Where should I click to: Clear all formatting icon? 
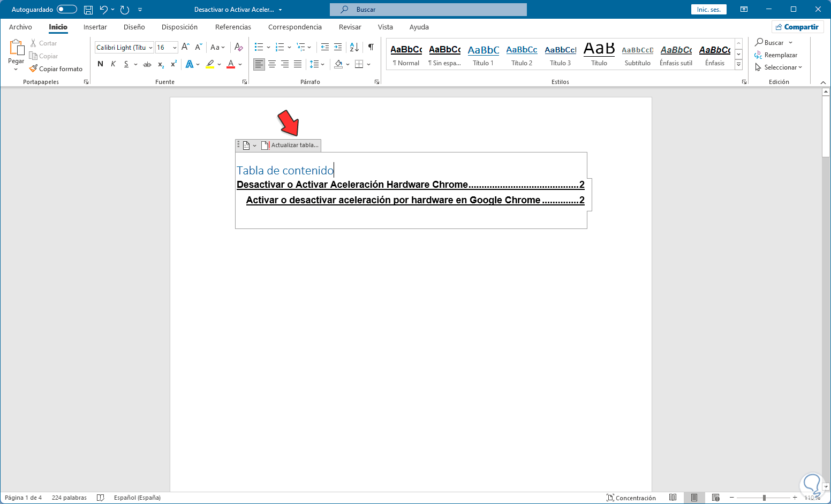[x=239, y=47]
